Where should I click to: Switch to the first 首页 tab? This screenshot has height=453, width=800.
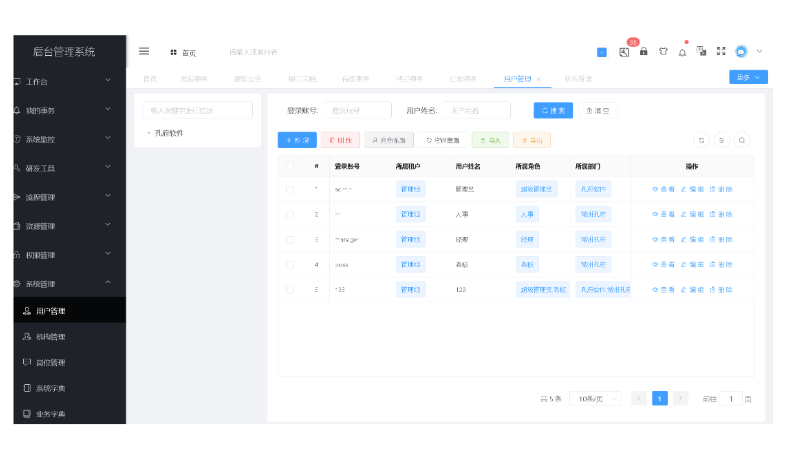pyautogui.click(x=150, y=79)
